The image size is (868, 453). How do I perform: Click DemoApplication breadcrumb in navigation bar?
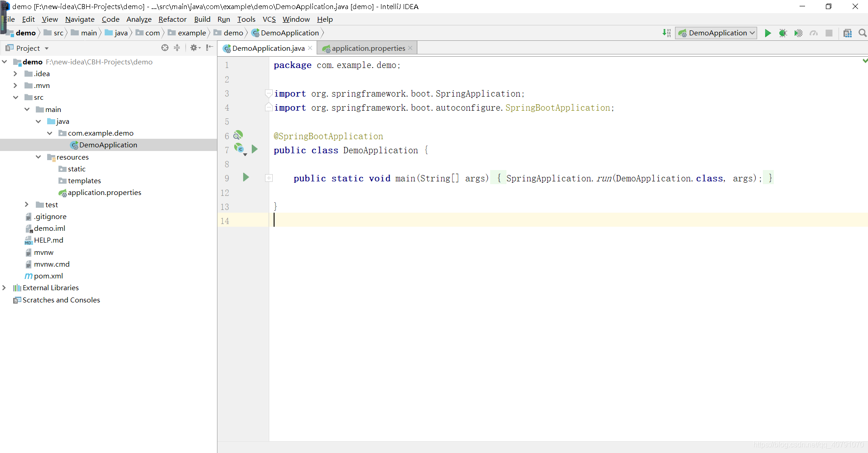tap(285, 33)
